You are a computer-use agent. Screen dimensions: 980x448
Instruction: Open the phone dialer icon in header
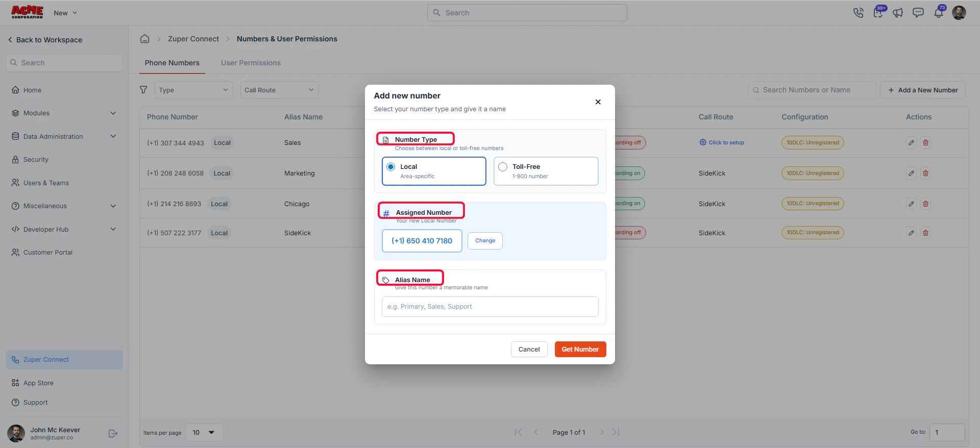[x=858, y=13]
